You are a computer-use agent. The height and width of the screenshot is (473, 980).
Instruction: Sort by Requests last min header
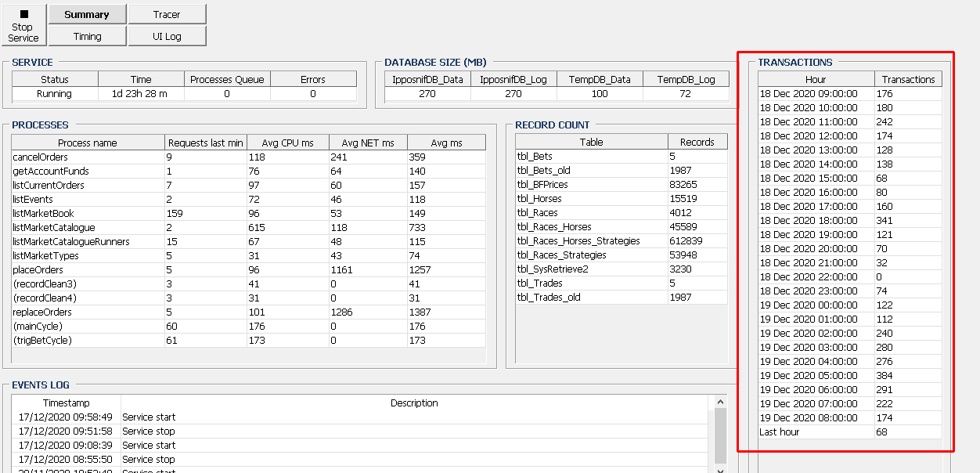206,143
